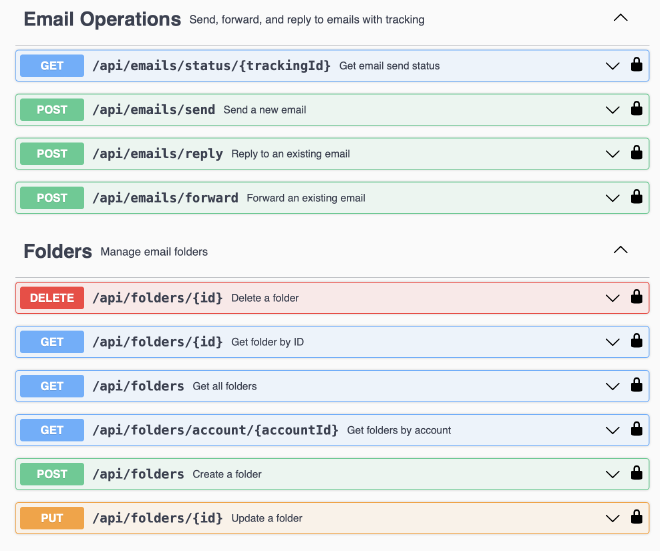
Task: Click lock icon on Delete a folder row
Action: pyautogui.click(x=636, y=297)
